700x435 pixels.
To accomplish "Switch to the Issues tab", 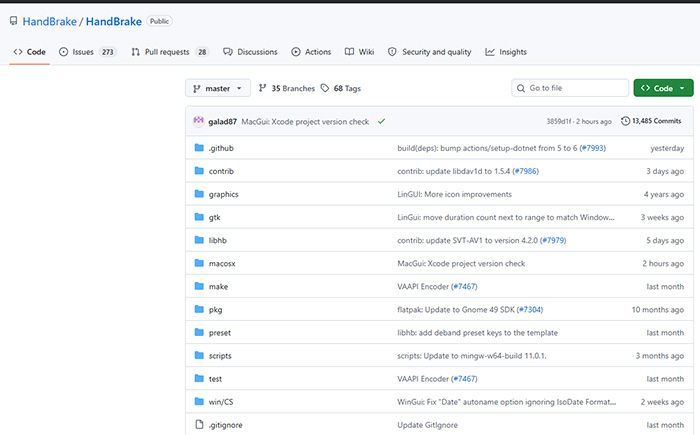I will click(88, 52).
